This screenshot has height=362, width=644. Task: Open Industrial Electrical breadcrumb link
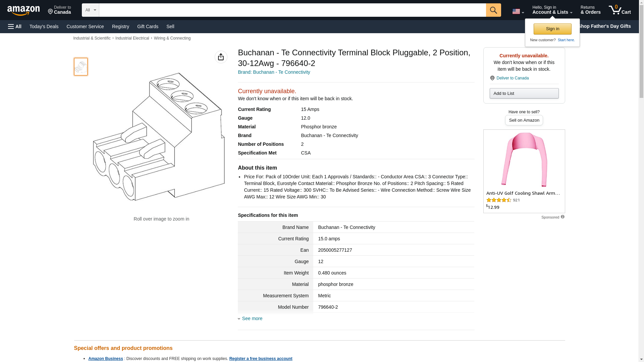click(x=132, y=38)
